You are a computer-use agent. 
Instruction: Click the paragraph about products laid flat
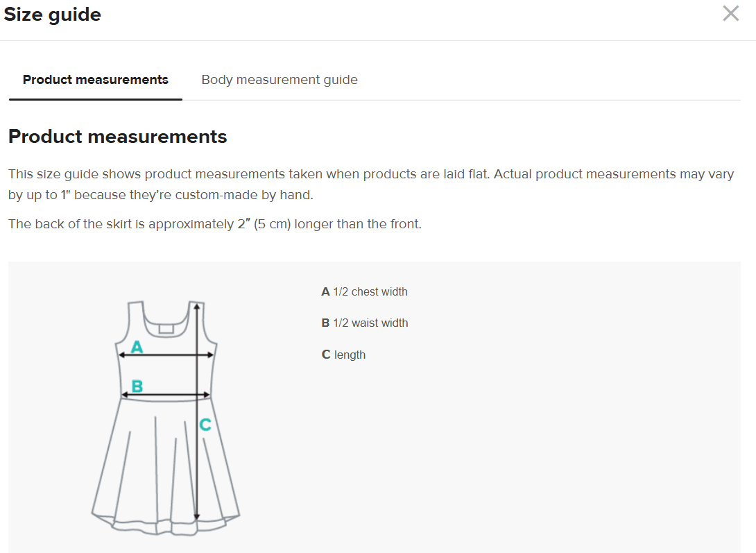pyautogui.click(x=370, y=184)
